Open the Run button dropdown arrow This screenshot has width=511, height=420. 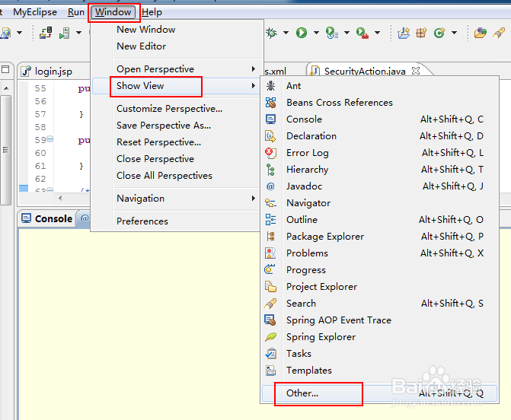(x=316, y=33)
